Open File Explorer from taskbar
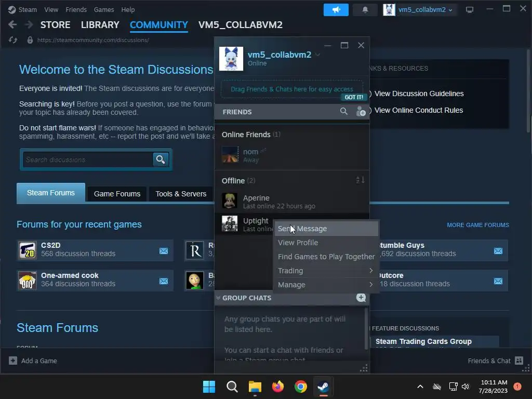The width and height of the screenshot is (532, 399). tap(255, 387)
